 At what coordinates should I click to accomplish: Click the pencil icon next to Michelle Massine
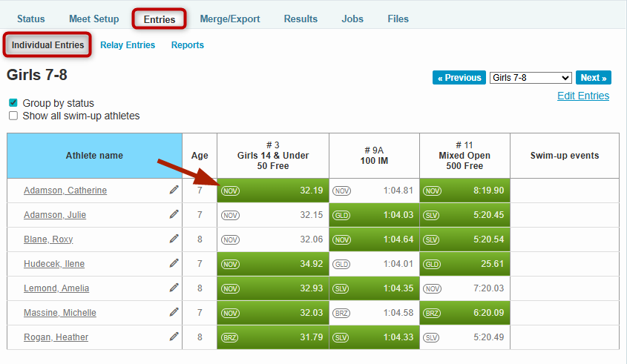point(174,312)
